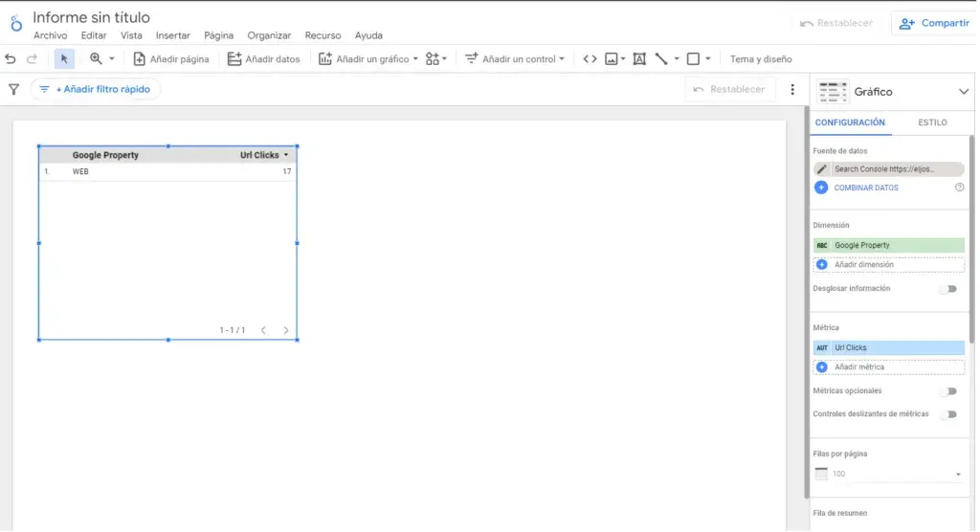Click the table previous page arrow
Viewport: 980px width, 532px height.
263,330
